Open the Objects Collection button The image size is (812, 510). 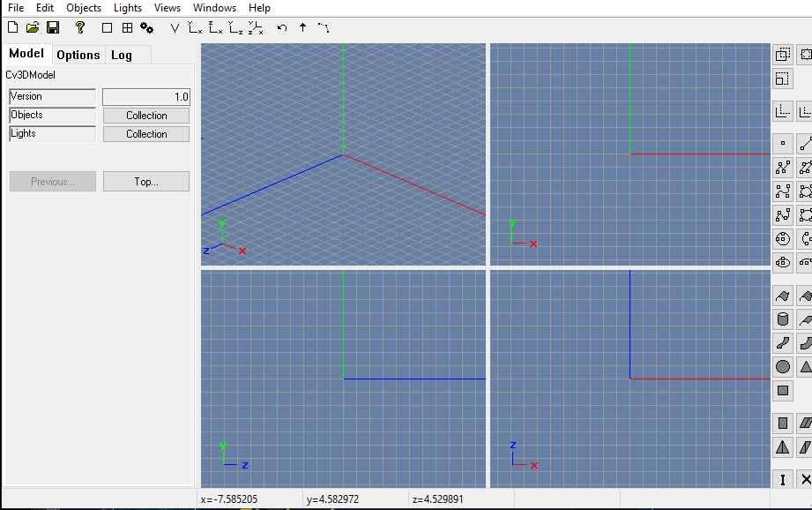[x=146, y=115]
